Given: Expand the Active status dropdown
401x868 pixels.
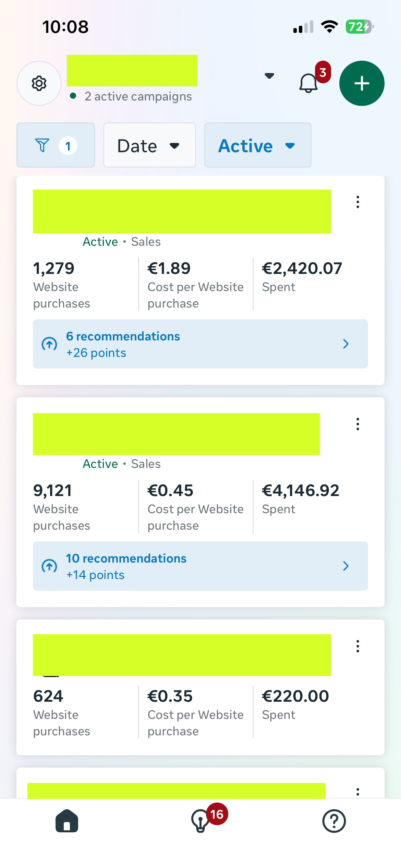Looking at the screenshot, I should [257, 145].
